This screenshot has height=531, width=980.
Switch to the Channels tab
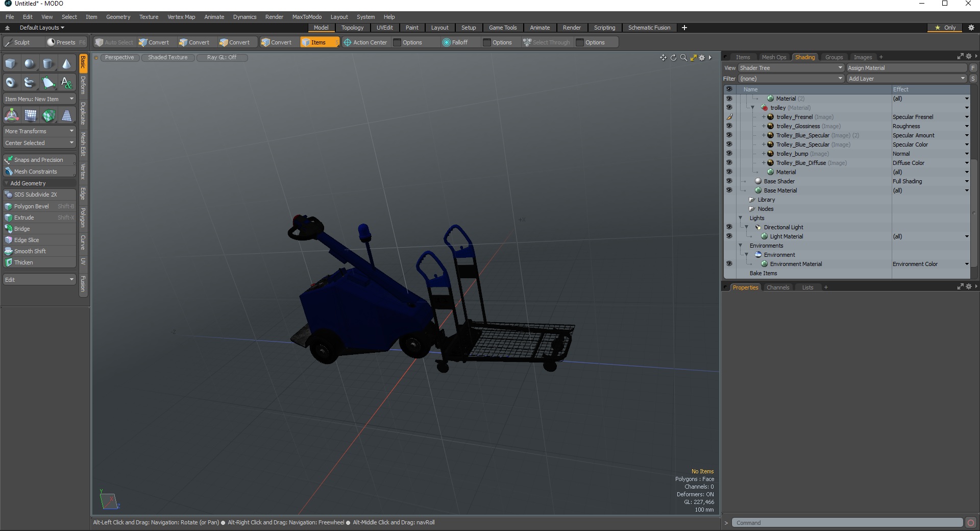click(778, 287)
